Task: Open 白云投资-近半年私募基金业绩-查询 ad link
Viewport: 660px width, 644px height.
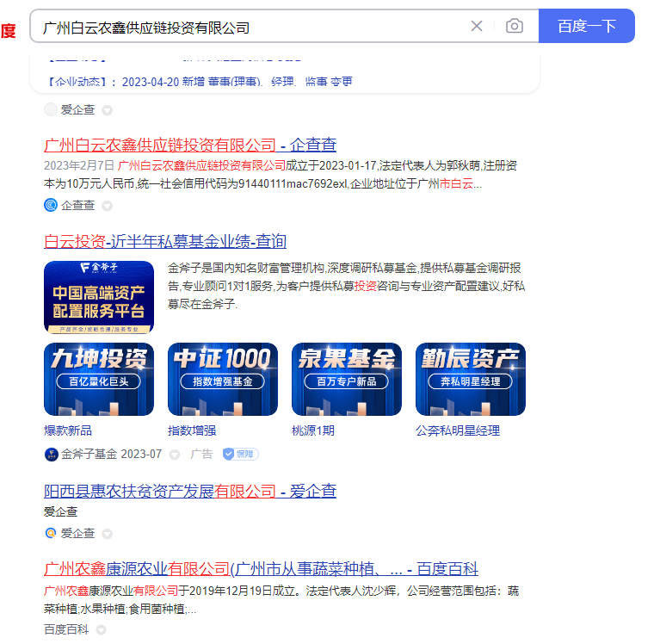Action: 165,241
